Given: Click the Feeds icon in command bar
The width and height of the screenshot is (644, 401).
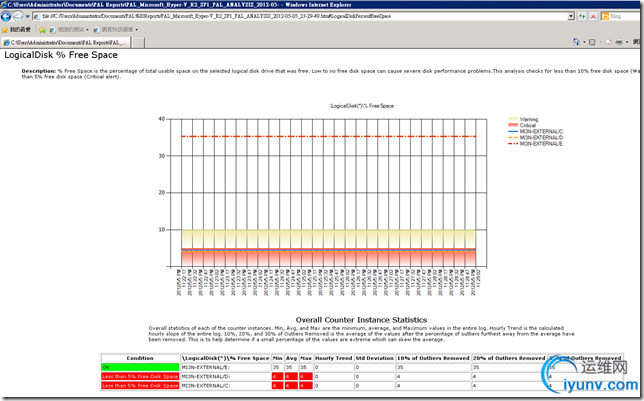Looking at the screenshot, I should point(590,43).
